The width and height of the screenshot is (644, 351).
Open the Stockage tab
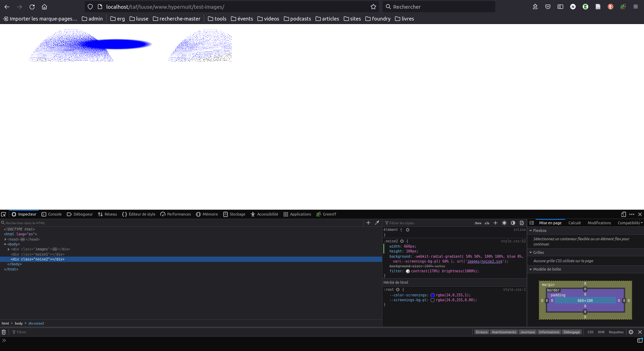coord(234,214)
